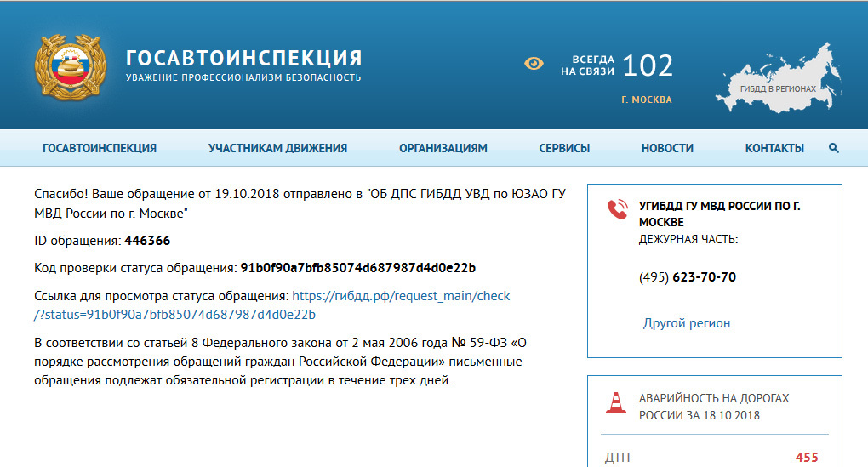The width and height of the screenshot is (868, 467).
Task: Go to the НОВОСТИ section
Action: click(667, 148)
